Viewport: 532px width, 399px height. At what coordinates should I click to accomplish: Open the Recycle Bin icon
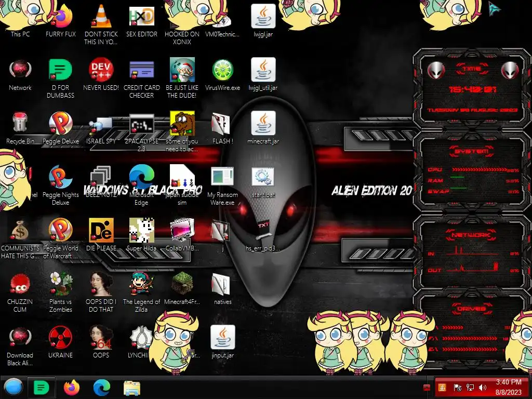[x=20, y=128]
